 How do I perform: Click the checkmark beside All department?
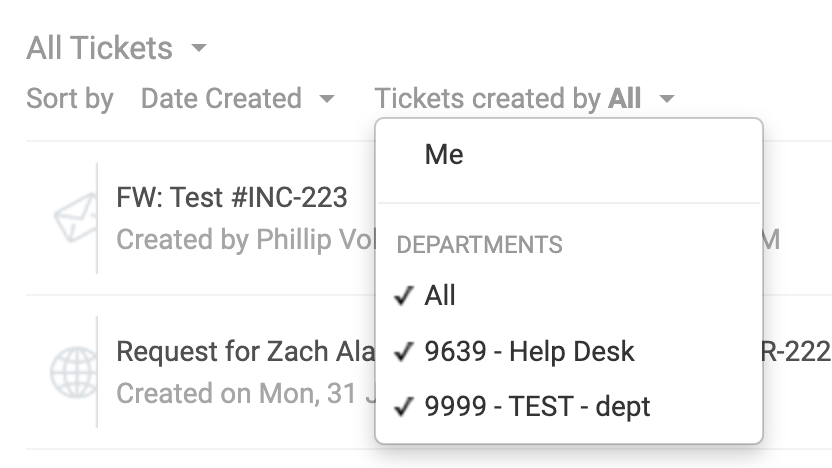tap(404, 296)
